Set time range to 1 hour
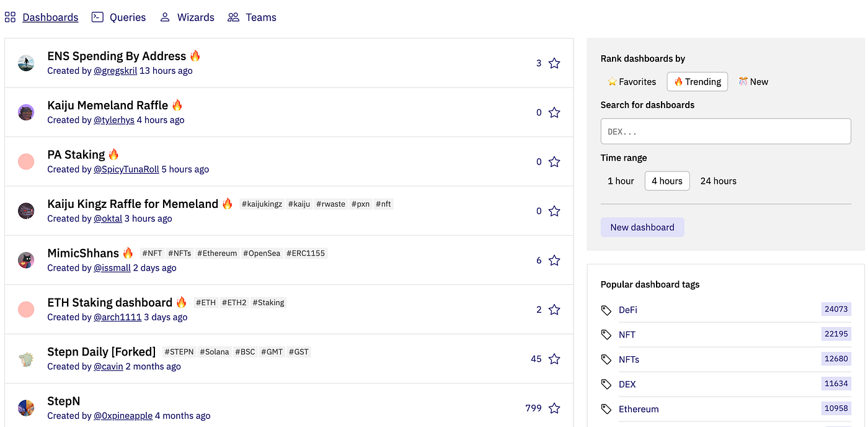This screenshot has height=427, width=868. click(621, 181)
